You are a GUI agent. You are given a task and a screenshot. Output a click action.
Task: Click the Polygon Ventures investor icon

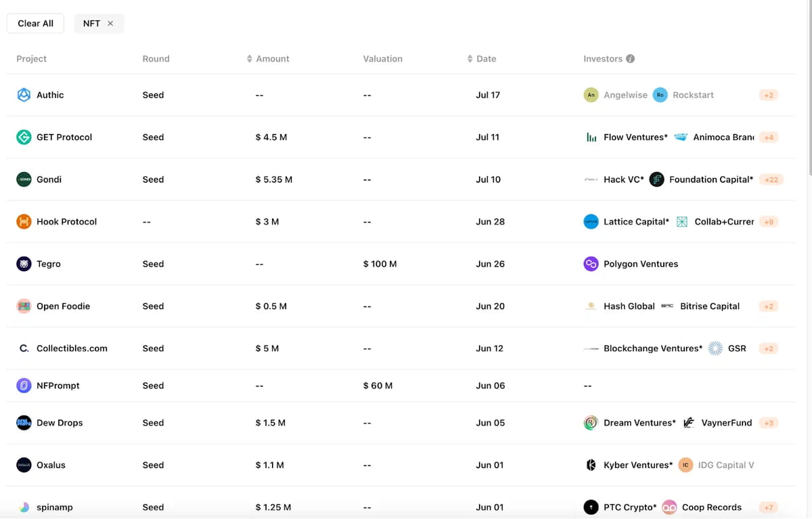591,264
